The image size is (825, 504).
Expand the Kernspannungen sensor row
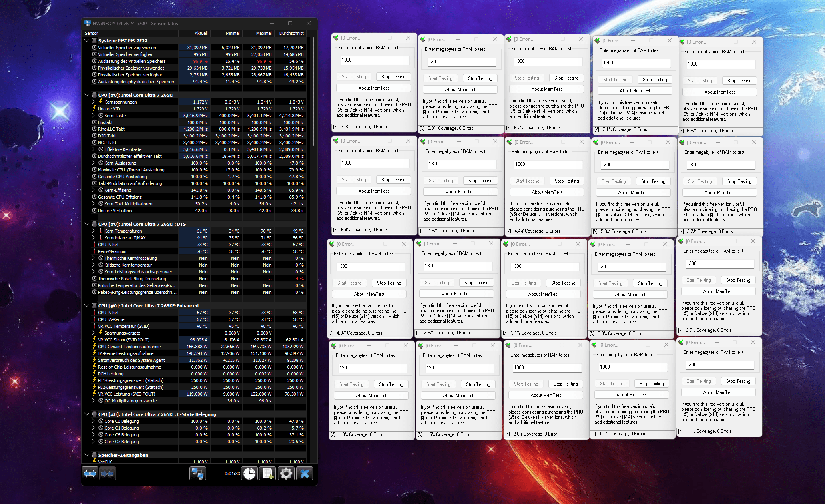click(93, 102)
